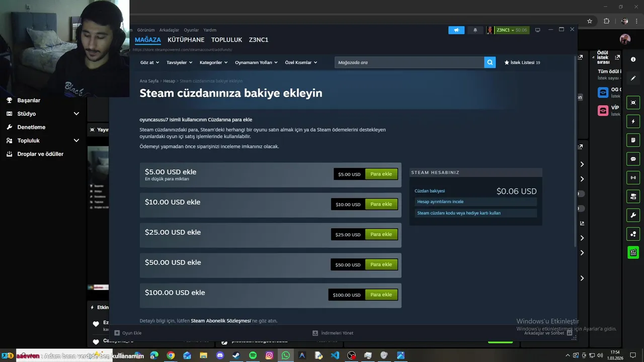Viewport: 644px width, 362px height.
Task: Open İndirmeleri Yönet downloads manager
Action: 333,333
